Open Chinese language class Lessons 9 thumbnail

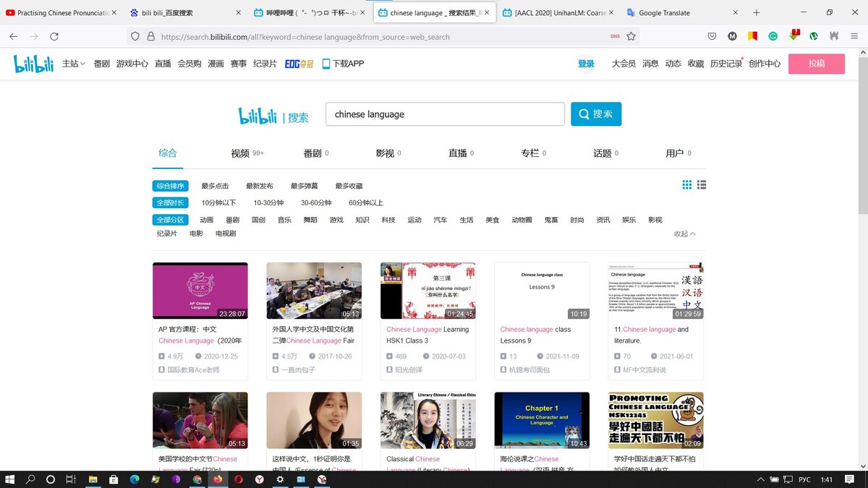click(x=542, y=291)
